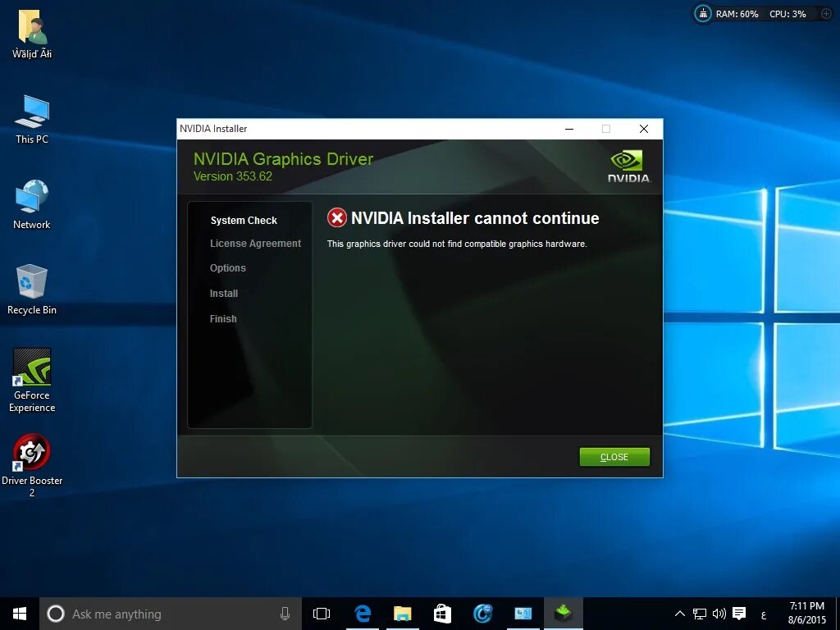Click the NVIDIA logo in installer
The width and height of the screenshot is (840, 630).
[629, 166]
